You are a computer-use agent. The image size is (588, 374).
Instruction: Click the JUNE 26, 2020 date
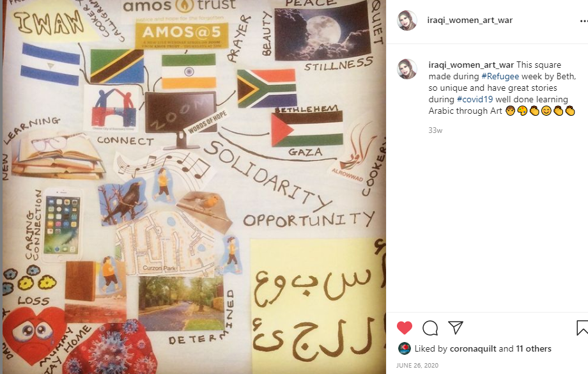[x=417, y=366]
